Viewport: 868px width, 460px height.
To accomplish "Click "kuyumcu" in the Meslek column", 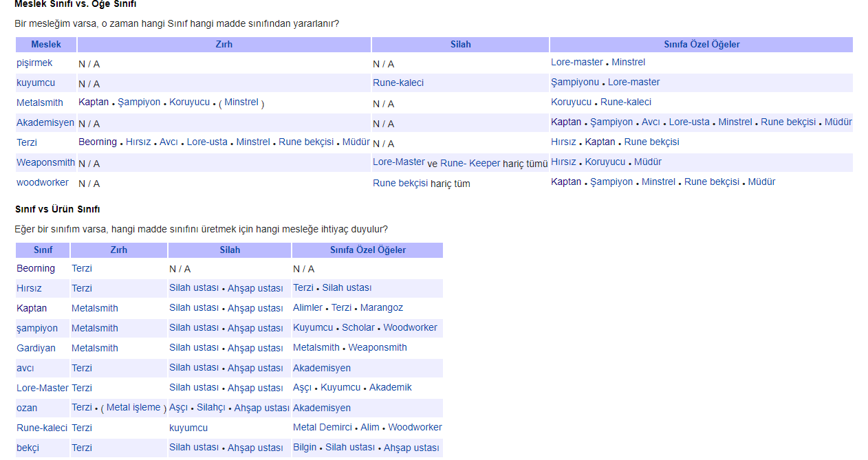I will (36, 83).
